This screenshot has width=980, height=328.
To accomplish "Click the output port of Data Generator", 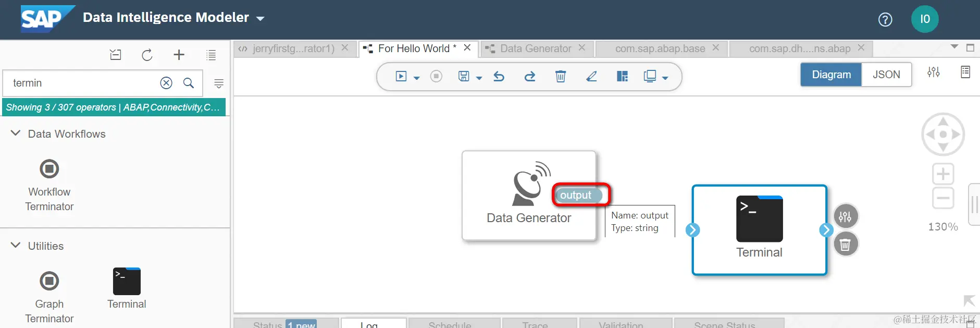I will point(579,195).
